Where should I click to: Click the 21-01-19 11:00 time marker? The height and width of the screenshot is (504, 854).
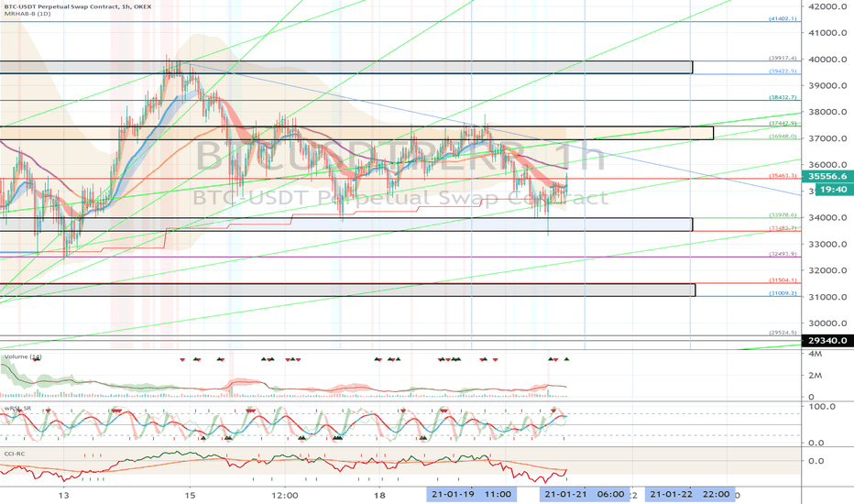point(472,494)
